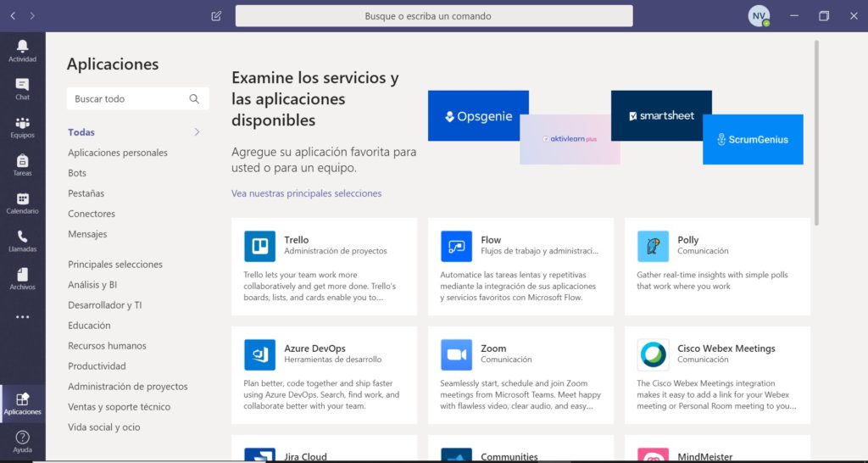Open the NV profile avatar menu
This screenshot has height=463, width=868.
[x=759, y=16]
